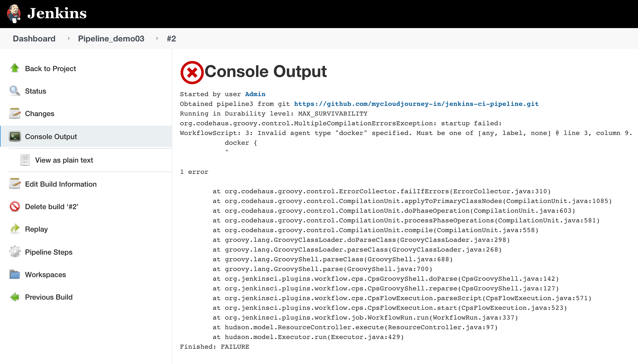Click the blue Workspaces folder icon
The width and height of the screenshot is (638, 364).
coord(15,275)
